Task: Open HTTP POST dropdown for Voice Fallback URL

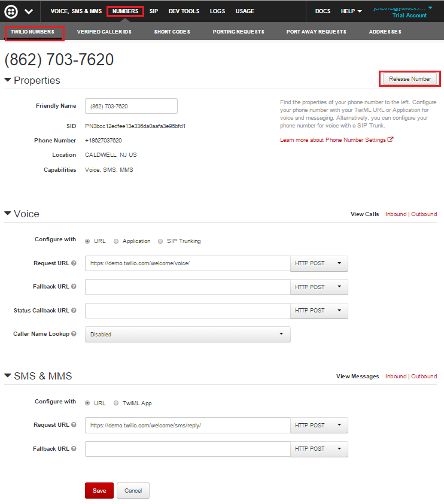Action: 319,287
